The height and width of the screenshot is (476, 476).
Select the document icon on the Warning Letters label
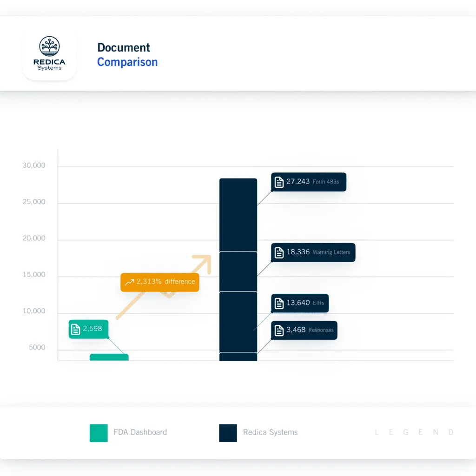coord(278,252)
